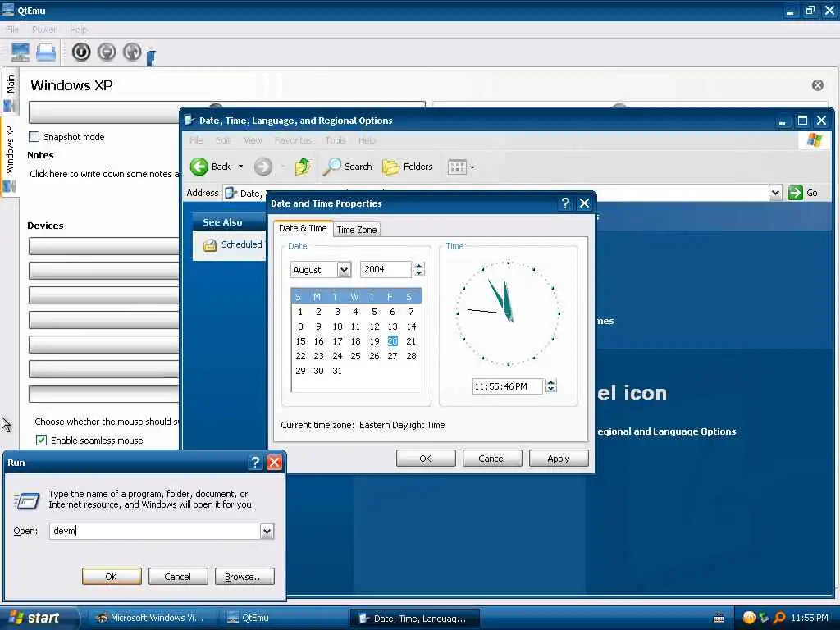Click Date, Time, Languag... taskbar button
Screen dimensions: 840x630
[x=414, y=619]
